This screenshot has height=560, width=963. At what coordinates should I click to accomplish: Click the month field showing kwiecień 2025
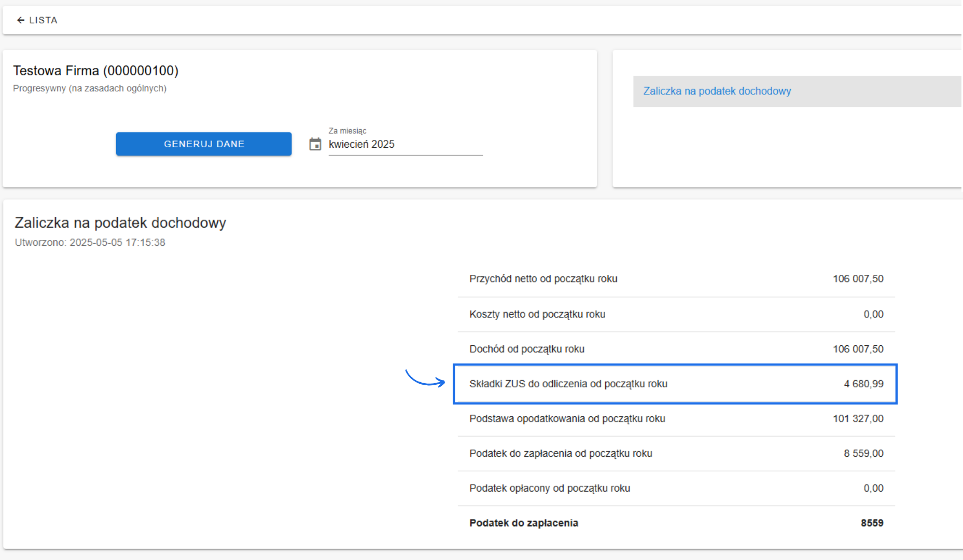pyautogui.click(x=404, y=144)
